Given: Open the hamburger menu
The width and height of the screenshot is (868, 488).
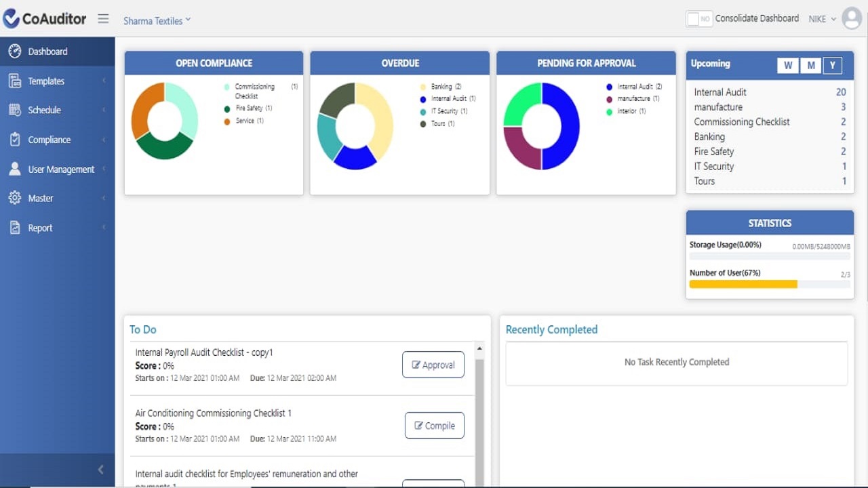Looking at the screenshot, I should (x=103, y=18).
